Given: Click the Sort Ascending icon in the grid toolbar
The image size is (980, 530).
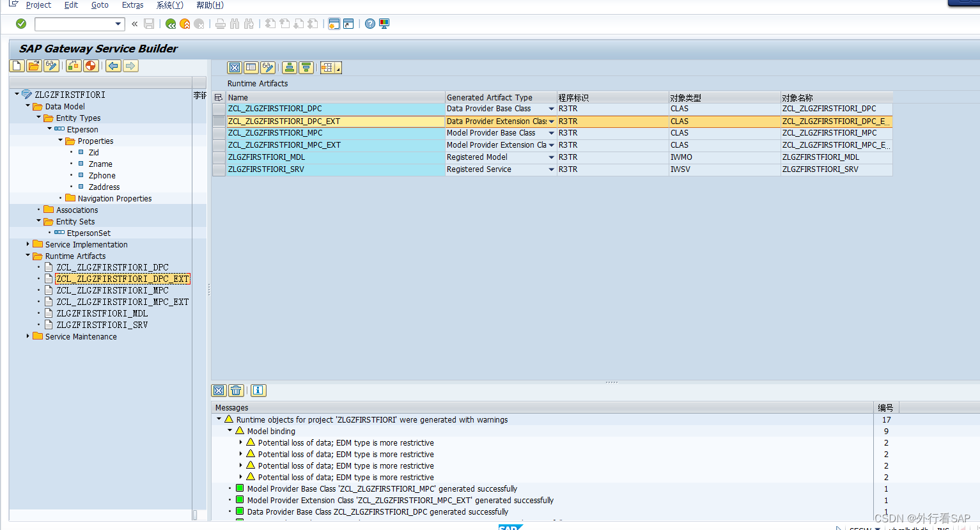Looking at the screenshot, I should point(290,68).
